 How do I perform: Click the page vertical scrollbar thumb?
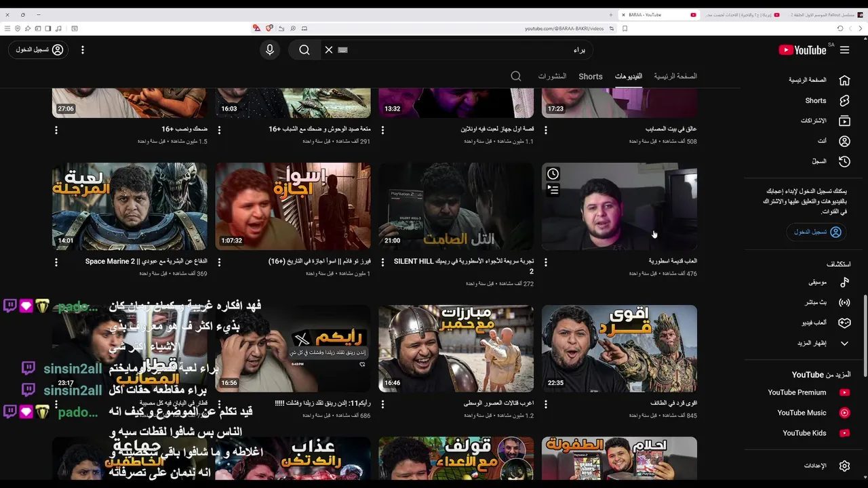[864, 337]
